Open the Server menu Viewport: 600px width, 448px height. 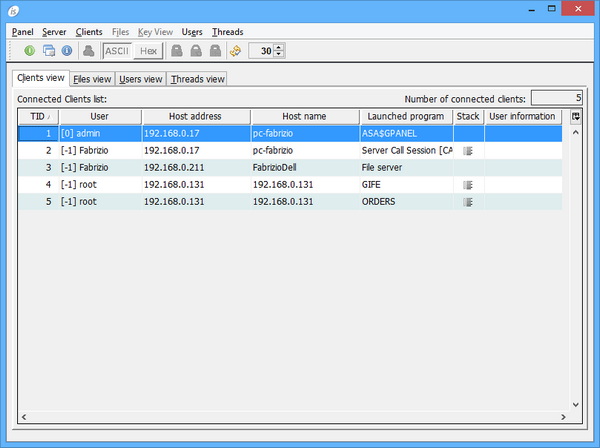click(x=54, y=32)
